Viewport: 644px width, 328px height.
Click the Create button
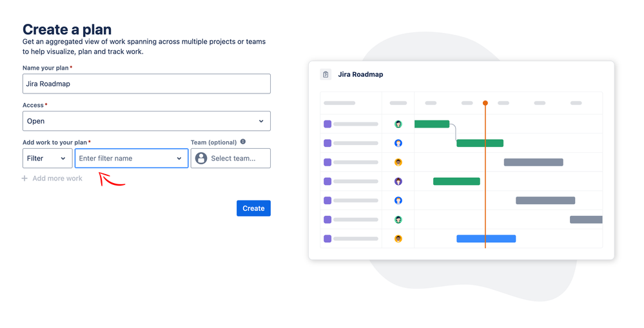tap(253, 208)
